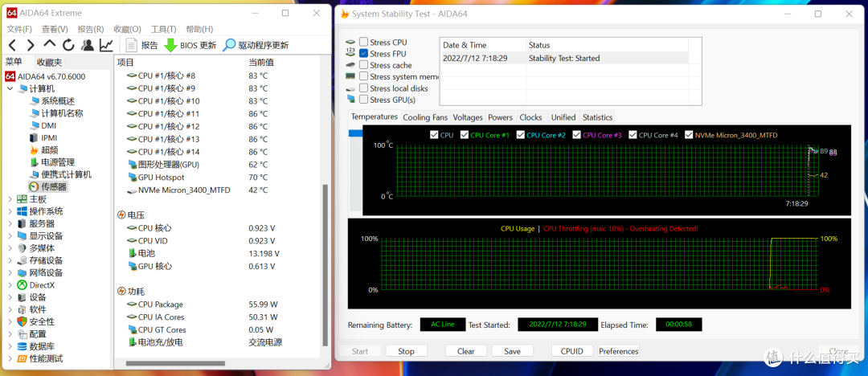Select 超频 overclock tree item
The width and height of the screenshot is (868, 376).
[x=50, y=150]
